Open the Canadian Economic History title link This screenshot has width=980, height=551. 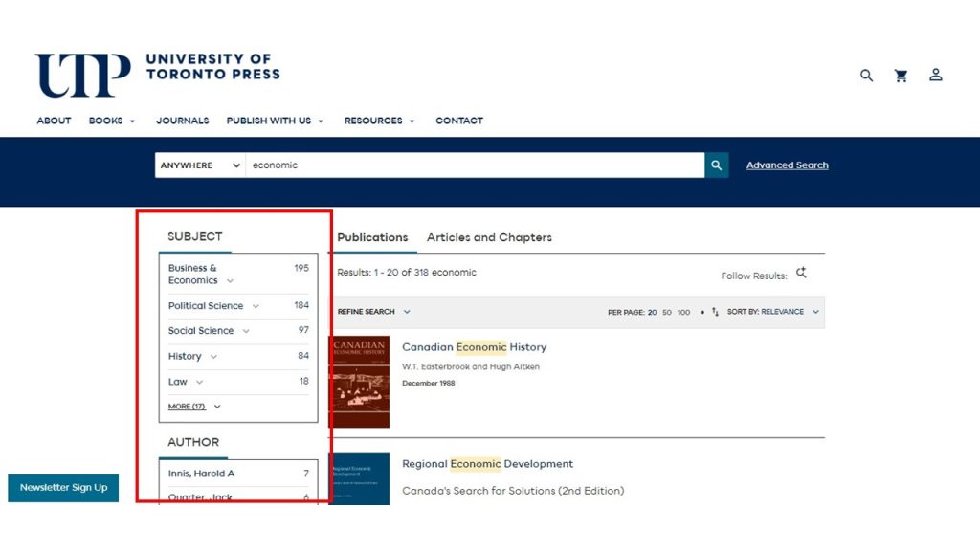tap(475, 347)
